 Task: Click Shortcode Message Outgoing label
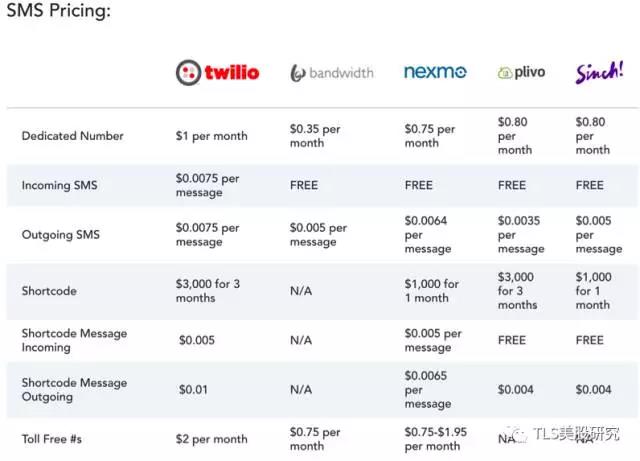[74, 390]
